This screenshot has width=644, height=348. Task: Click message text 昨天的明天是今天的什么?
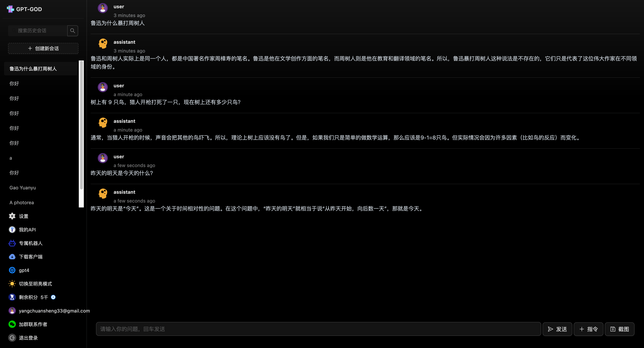(122, 173)
